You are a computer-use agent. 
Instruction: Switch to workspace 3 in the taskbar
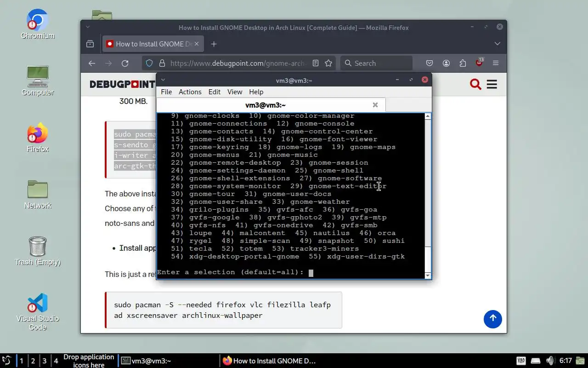[45, 361]
